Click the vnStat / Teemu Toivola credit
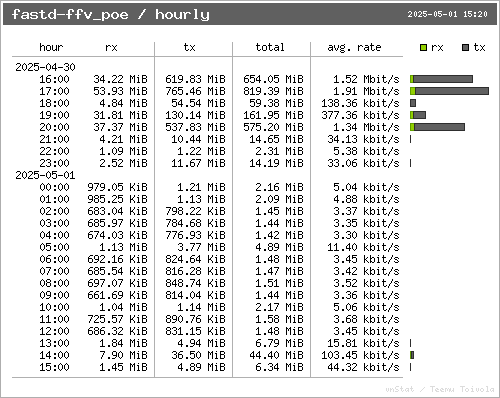500x398 pixels. click(440, 389)
